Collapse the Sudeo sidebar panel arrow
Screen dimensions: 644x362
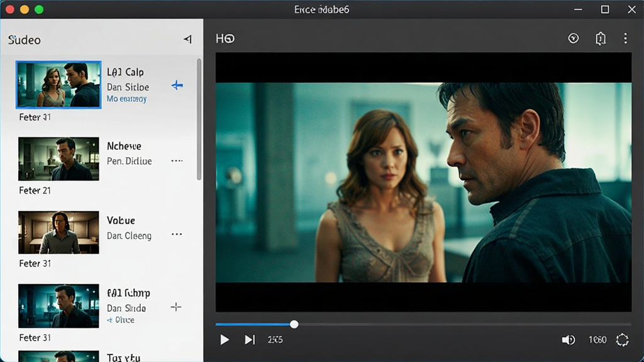[187, 39]
